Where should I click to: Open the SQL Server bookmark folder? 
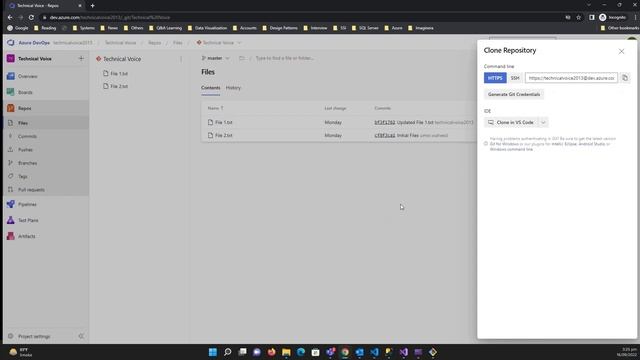coord(365,28)
